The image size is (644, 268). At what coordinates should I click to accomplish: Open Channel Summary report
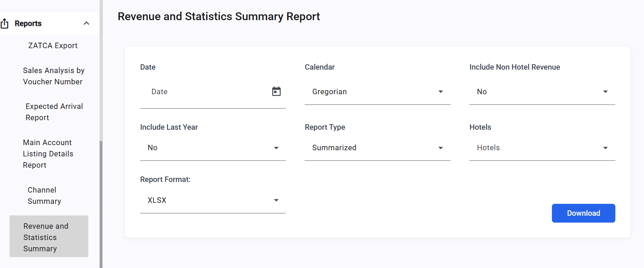click(x=44, y=195)
